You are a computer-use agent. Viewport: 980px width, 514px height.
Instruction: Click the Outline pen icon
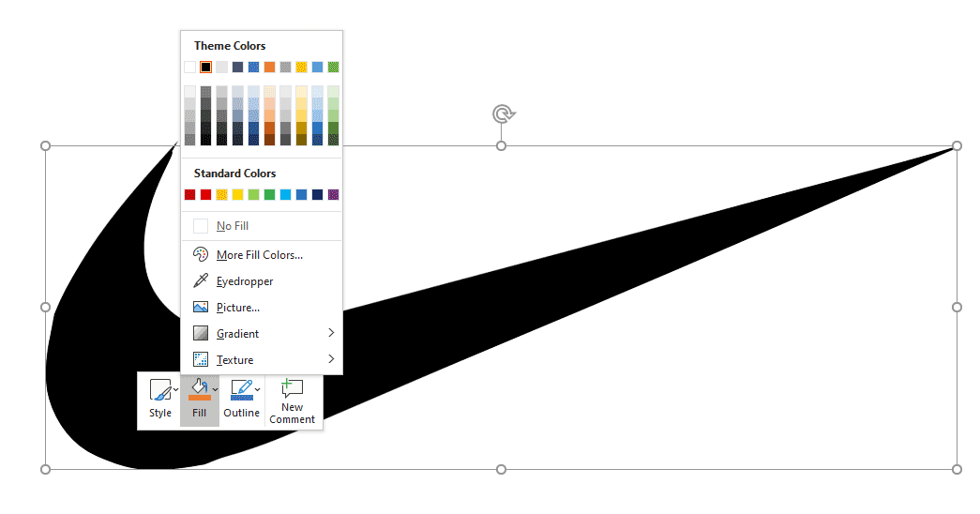[x=241, y=389]
